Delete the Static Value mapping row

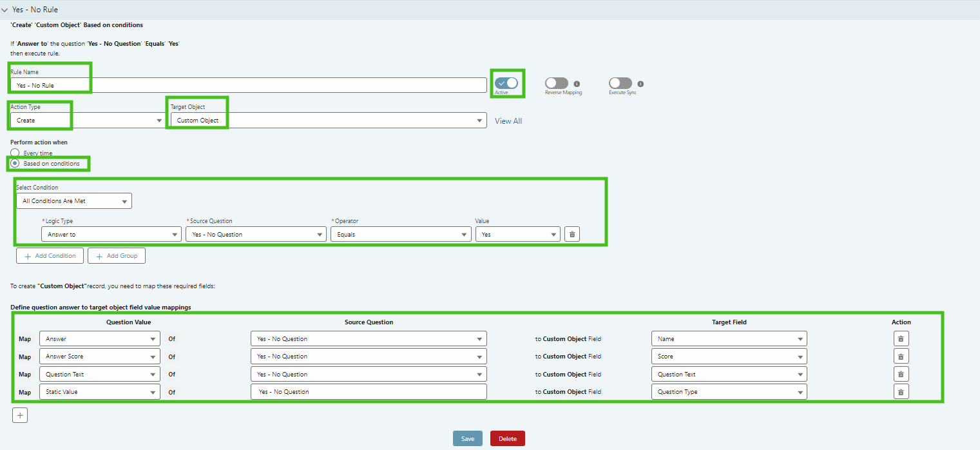[901, 392]
